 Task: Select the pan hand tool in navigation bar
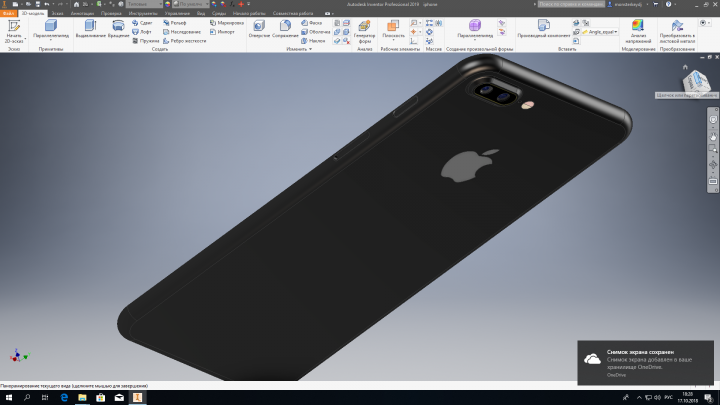(713, 136)
